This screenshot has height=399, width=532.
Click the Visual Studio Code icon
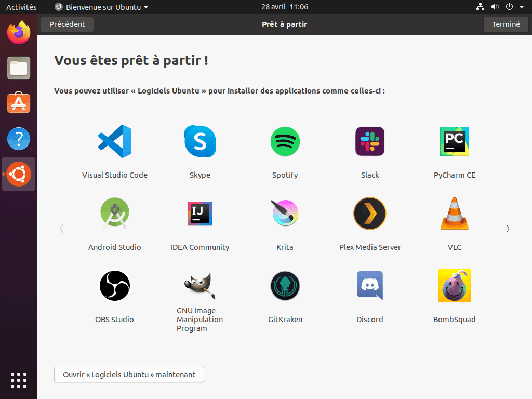pyautogui.click(x=115, y=141)
